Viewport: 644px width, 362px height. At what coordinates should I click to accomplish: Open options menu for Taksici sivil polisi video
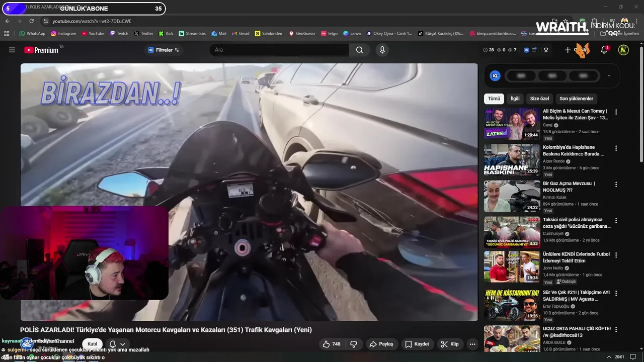(616, 221)
